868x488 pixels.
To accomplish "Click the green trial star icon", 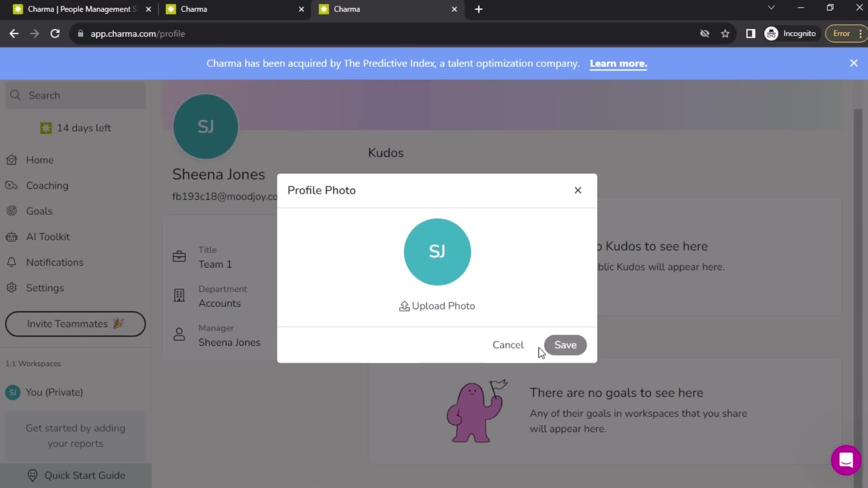I will (x=46, y=128).
